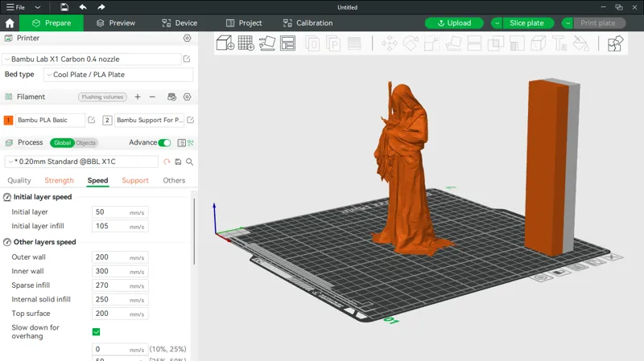Click the Redo arrow in title bar
Image resolution: width=644 pixels, height=361 pixels.
pos(101,7)
